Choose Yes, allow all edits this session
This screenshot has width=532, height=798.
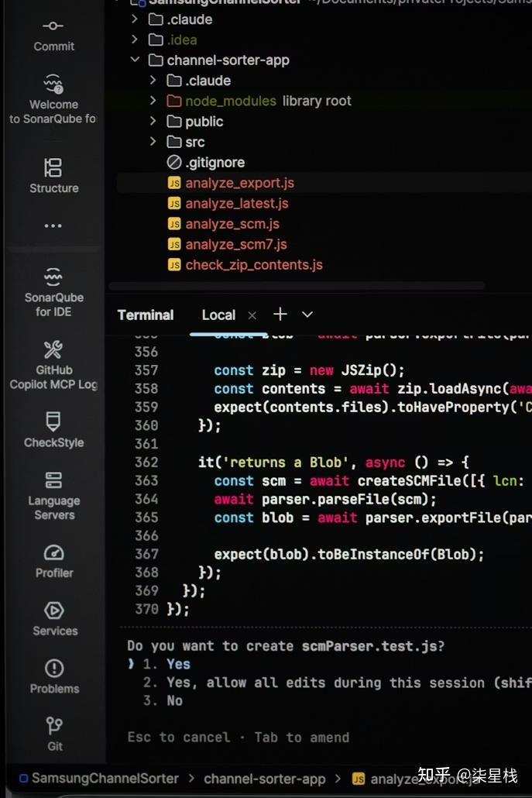tap(337, 683)
